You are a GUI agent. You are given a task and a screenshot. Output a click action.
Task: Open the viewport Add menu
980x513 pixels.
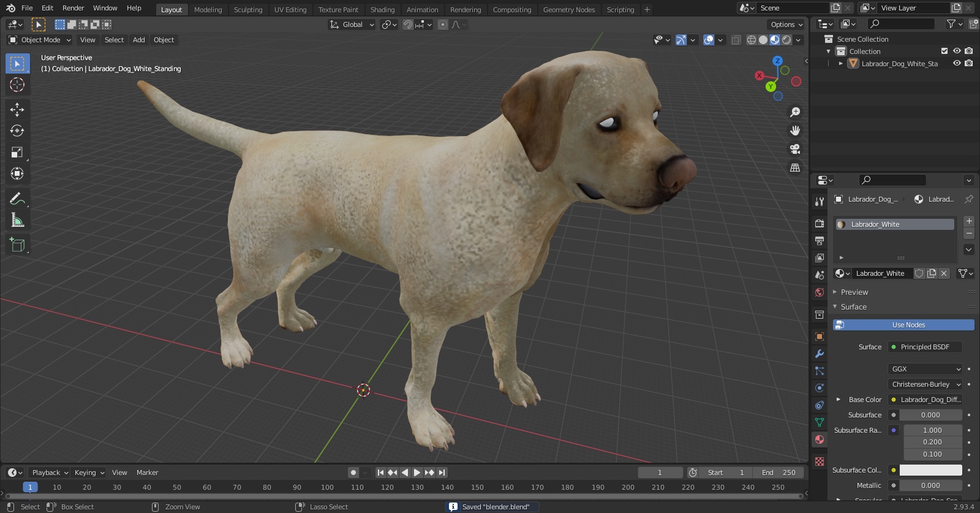point(139,40)
